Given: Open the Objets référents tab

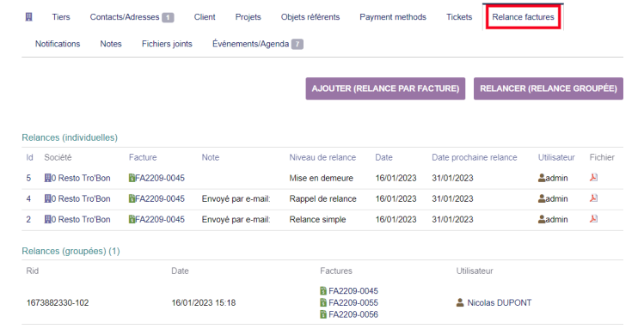Looking at the screenshot, I should 310,17.
